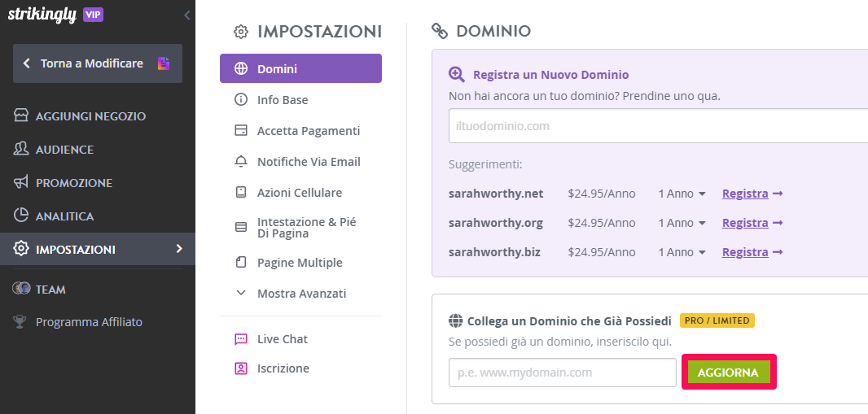Image resolution: width=868 pixels, height=414 pixels.
Task: Open year dropdown for sarahworthy.biz
Action: pyautogui.click(x=682, y=252)
